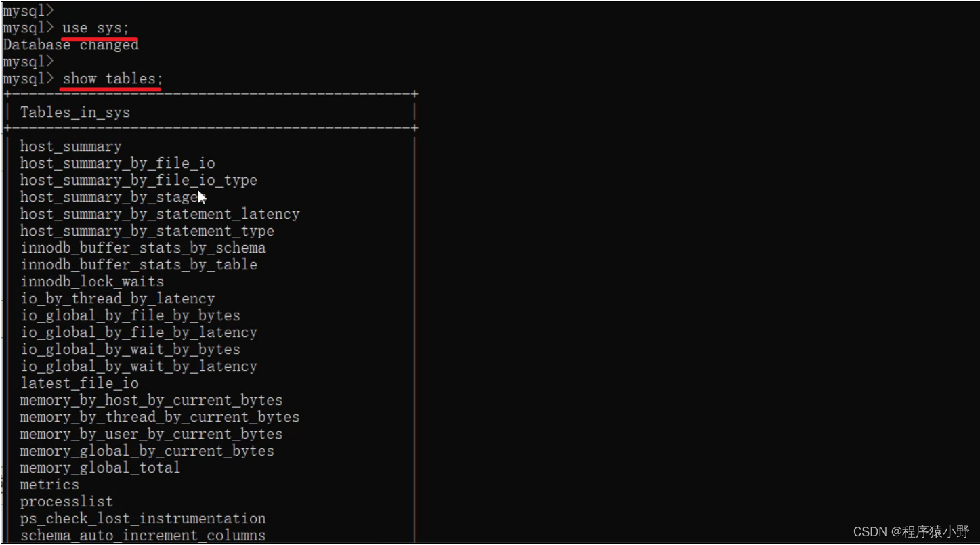Select innodb_buffer_stats_by_schema in the list
Viewport: 980px width, 545px height.
point(142,248)
